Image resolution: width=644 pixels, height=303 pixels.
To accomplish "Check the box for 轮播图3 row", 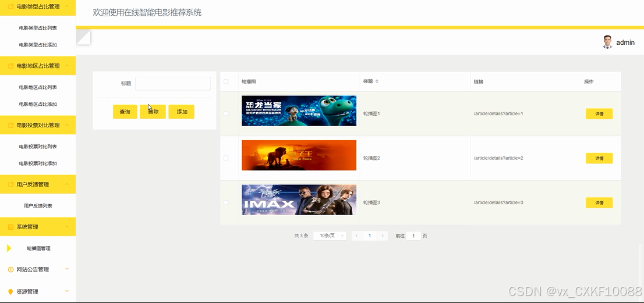I will coord(226,202).
